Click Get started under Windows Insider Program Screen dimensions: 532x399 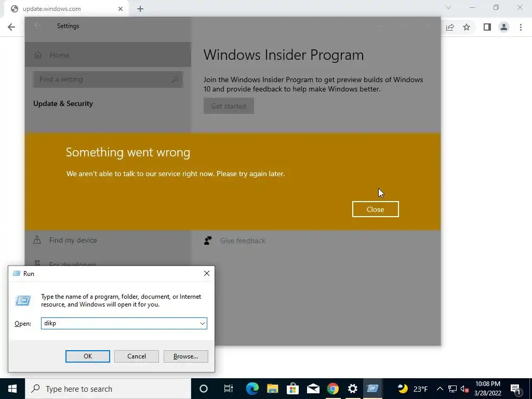pyautogui.click(x=229, y=106)
